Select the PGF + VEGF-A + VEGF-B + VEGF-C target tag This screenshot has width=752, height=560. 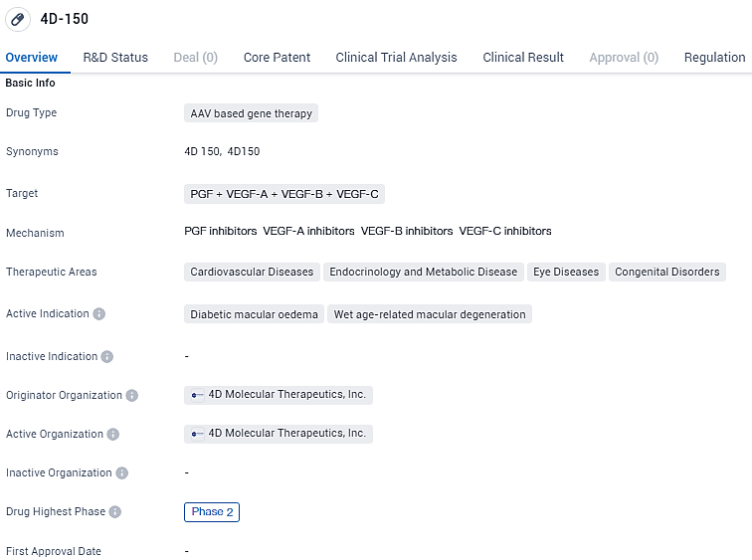pos(284,194)
